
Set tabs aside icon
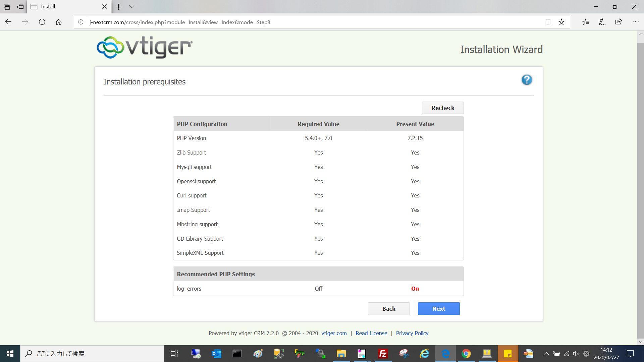click(x=20, y=7)
